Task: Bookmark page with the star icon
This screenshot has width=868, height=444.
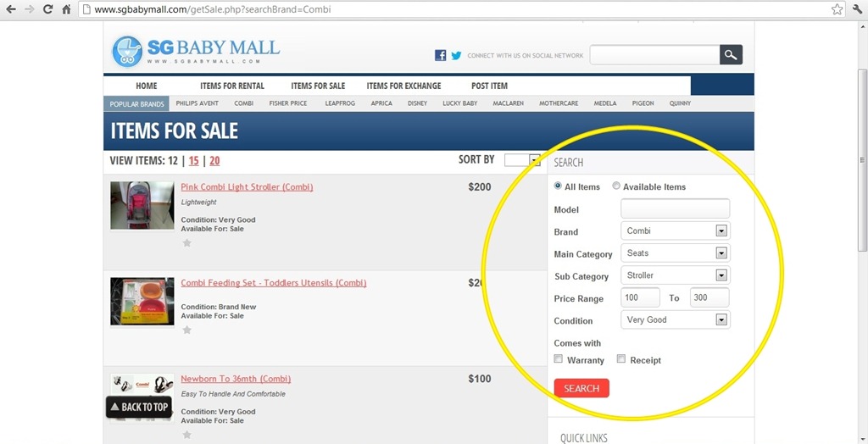Action: (837, 9)
